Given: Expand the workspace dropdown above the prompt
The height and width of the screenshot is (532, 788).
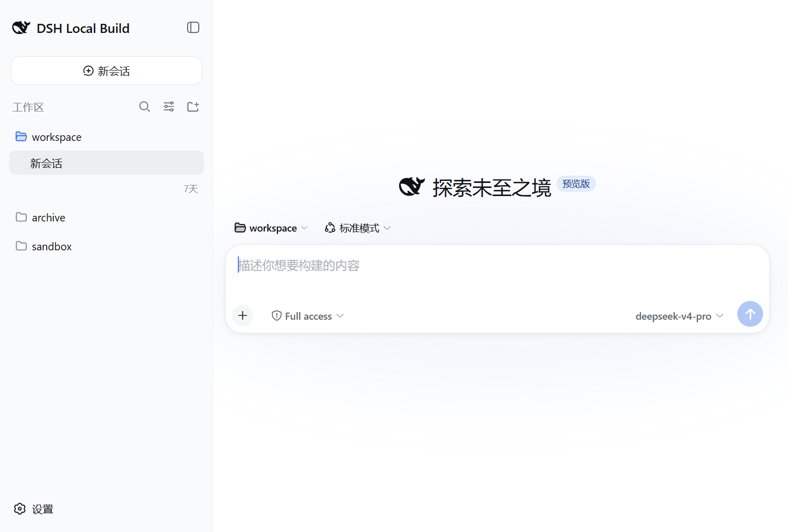Looking at the screenshot, I should click(x=271, y=228).
